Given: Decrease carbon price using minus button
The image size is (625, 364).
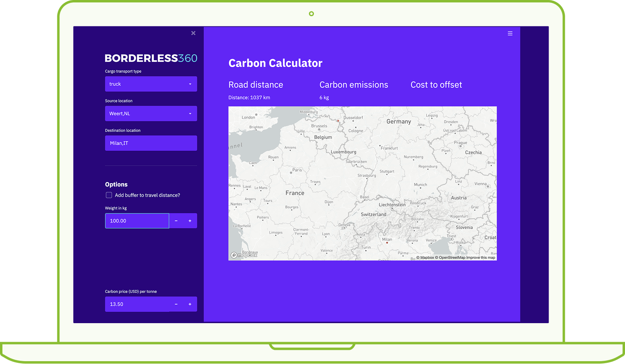Looking at the screenshot, I should 176,304.
